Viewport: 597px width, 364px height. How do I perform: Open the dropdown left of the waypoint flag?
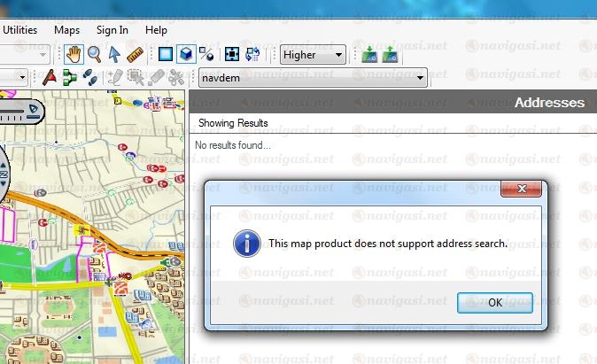(23, 78)
